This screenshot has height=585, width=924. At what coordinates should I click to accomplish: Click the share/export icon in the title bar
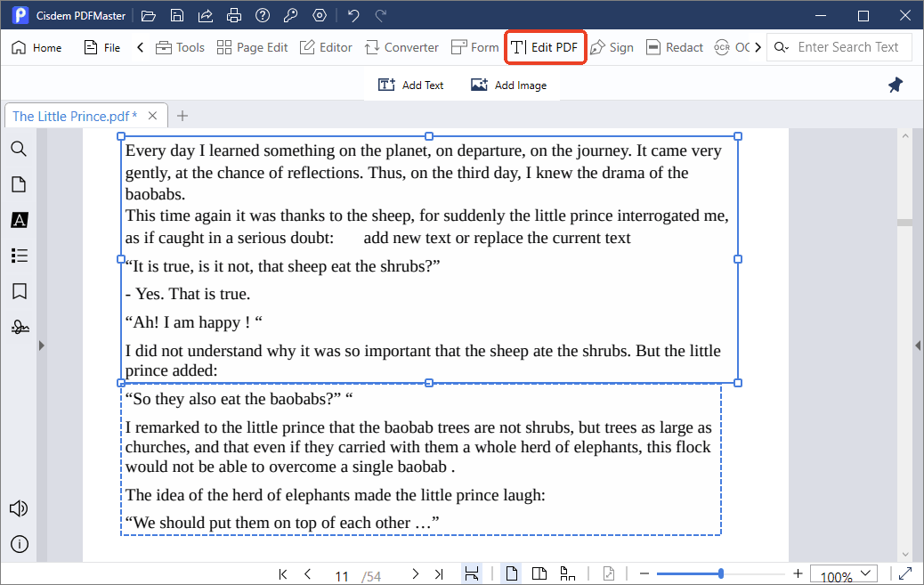tap(205, 16)
